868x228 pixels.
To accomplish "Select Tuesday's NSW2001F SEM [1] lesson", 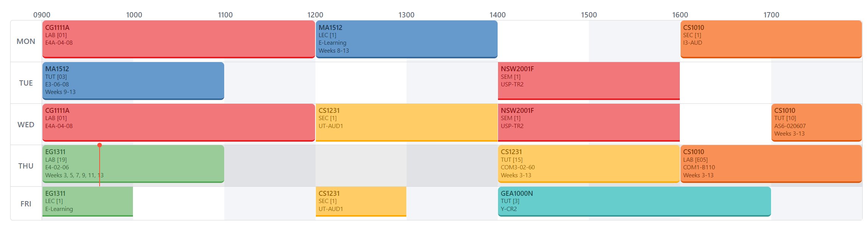I will 589,81.
